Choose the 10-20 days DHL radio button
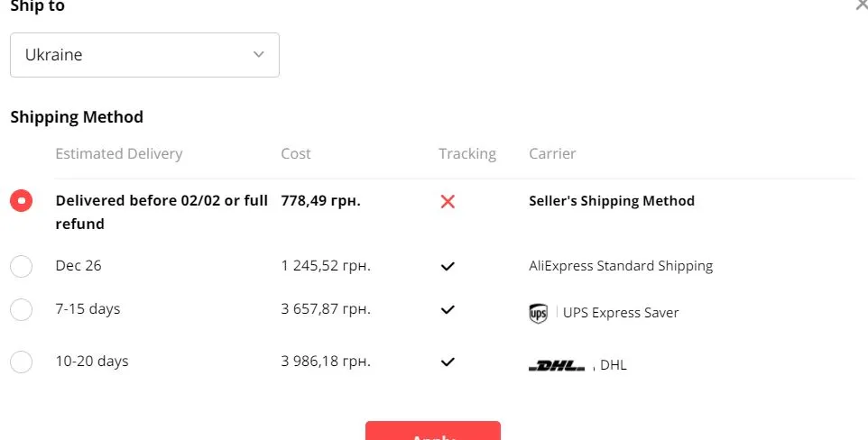Viewport: 868px width, 440px height. pyautogui.click(x=21, y=362)
